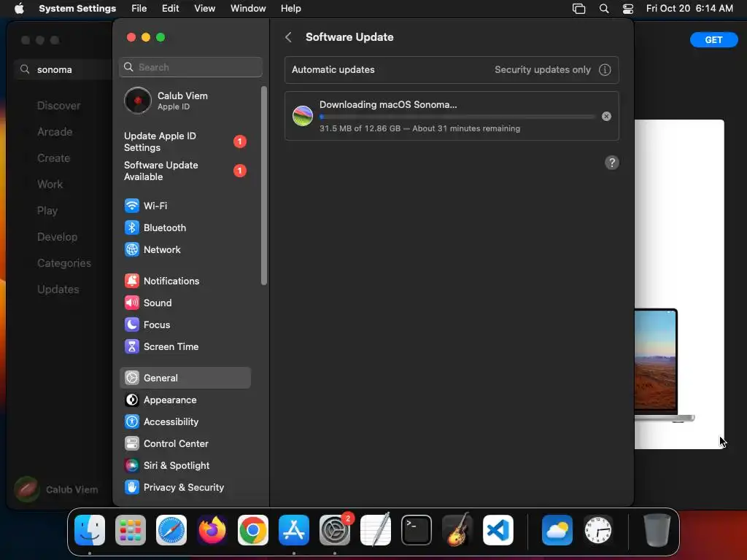Viewport: 747px width, 560px height.
Task: Click the date and time in menu bar
Action: click(689, 9)
